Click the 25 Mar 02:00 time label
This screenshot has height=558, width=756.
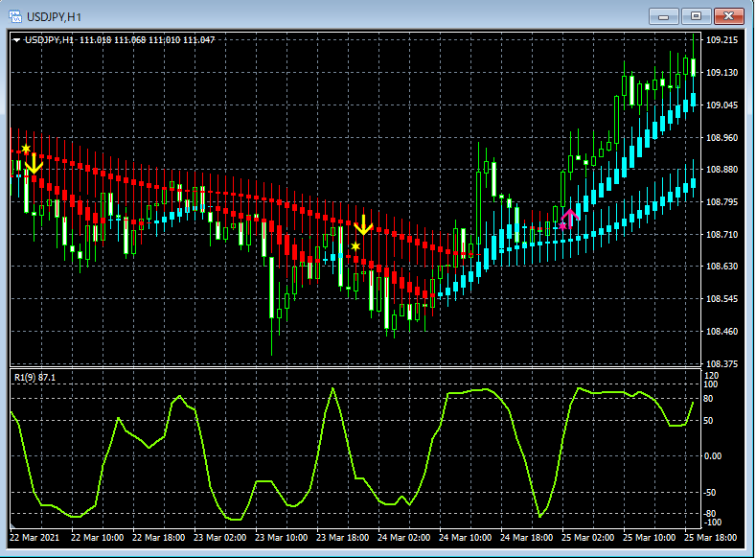[588, 537]
